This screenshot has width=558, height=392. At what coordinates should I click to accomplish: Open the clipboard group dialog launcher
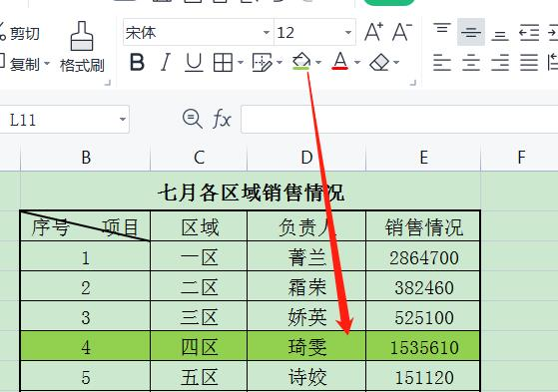pyautogui.click(x=108, y=83)
